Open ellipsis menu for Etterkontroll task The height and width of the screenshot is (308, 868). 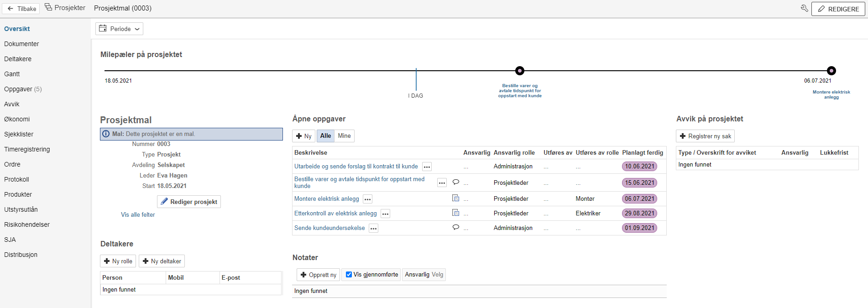tap(385, 214)
